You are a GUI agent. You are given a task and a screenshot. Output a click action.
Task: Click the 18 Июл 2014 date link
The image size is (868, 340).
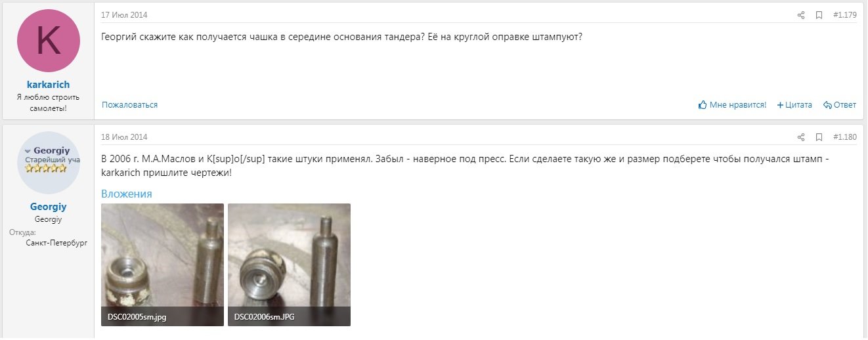coord(124,137)
